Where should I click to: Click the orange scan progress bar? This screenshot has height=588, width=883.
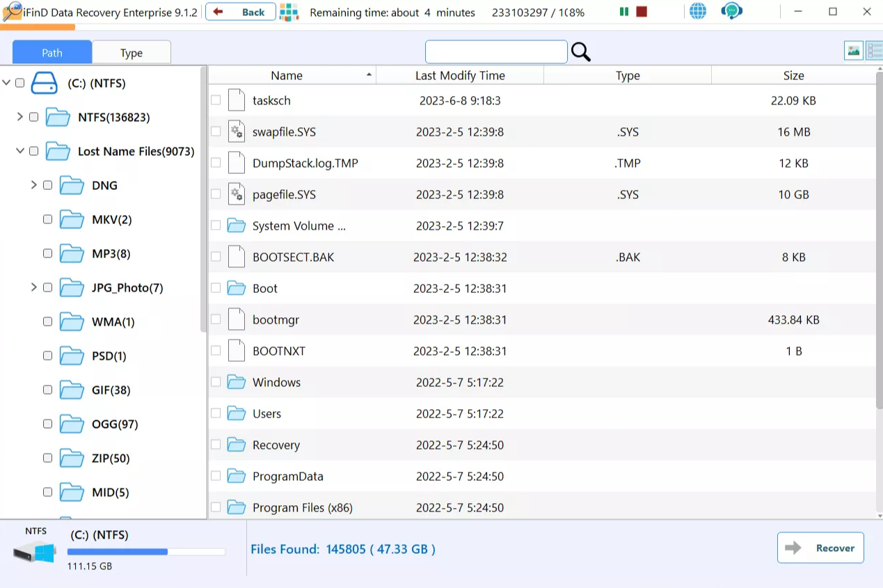coord(38,27)
